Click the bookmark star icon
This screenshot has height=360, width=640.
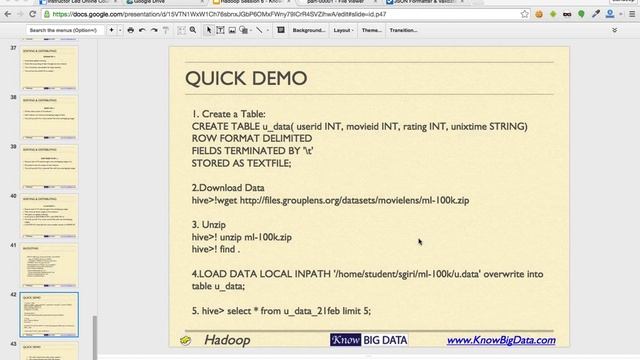coord(524,14)
